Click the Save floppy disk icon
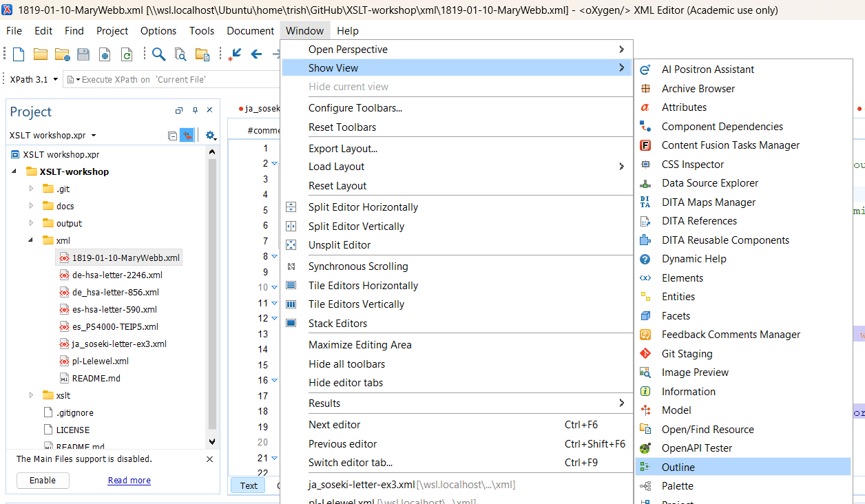 [x=83, y=54]
